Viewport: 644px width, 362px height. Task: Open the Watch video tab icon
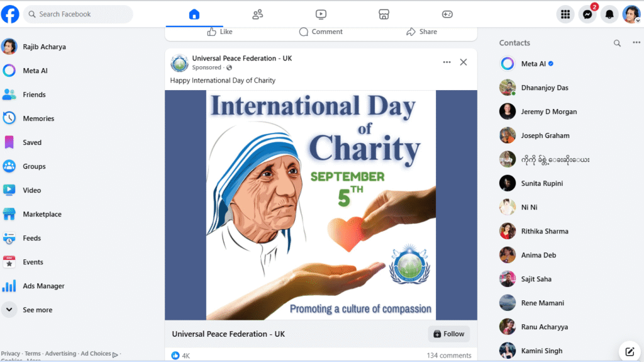321,14
